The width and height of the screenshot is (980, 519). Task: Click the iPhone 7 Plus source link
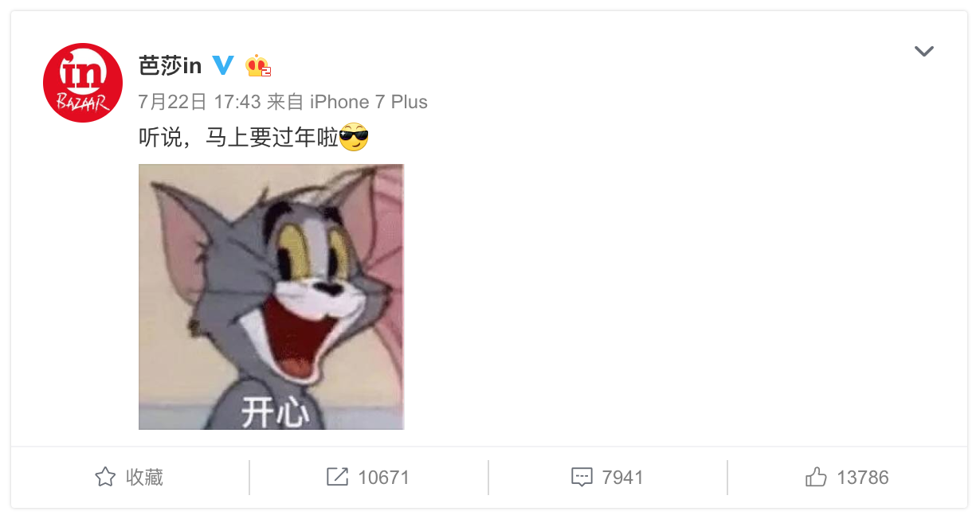coord(368,102)
